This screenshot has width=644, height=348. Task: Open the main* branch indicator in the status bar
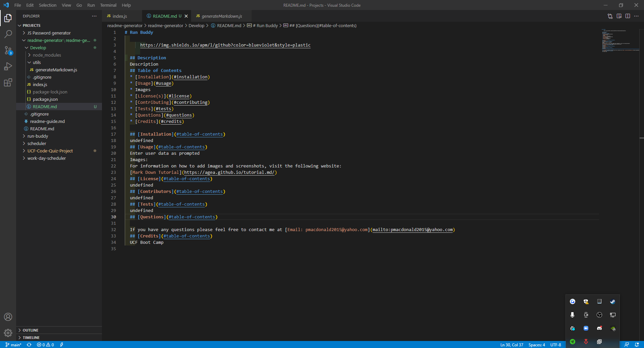click(x=13, y=345)
